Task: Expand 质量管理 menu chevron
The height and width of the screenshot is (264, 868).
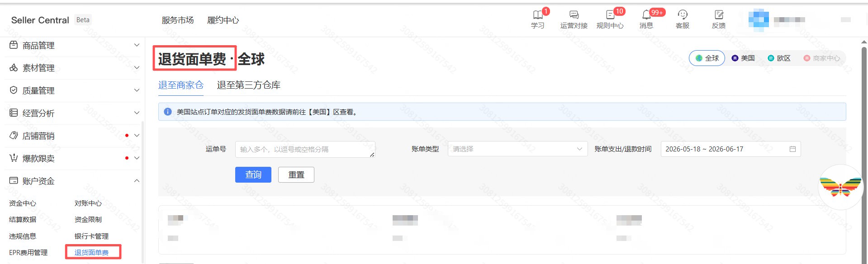Action: pyautogui.click(x=137, y=90)
